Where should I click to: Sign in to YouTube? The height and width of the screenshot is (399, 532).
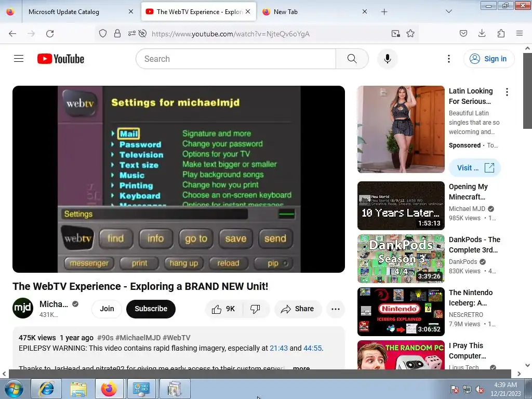coord(489,59)
